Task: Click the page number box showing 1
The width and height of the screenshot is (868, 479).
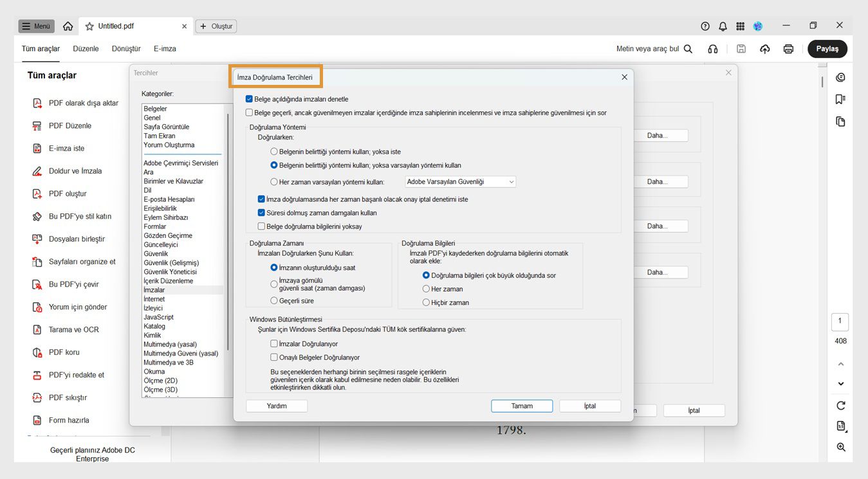Action: 840,321
